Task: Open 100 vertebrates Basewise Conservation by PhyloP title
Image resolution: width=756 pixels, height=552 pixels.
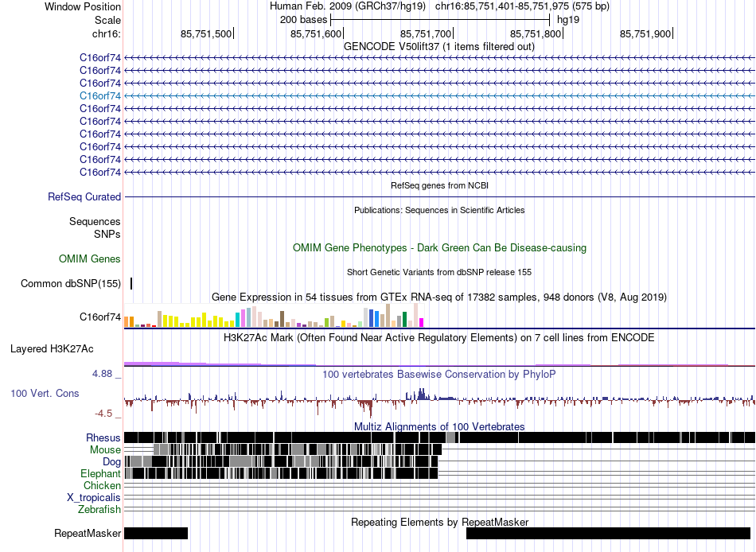Action: [x=439, y=374]
